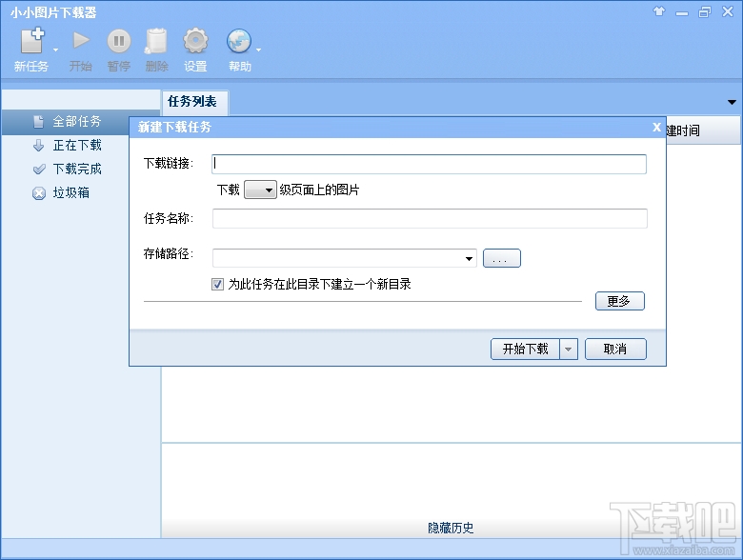
Task: Open the 存储路径 combo box
Action: coord(345,258)
